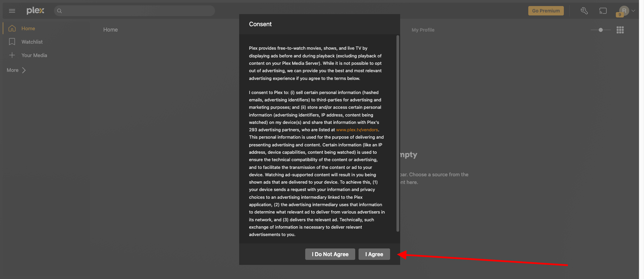644x279 pixels.
Task: Click the cast to device icon
Action: 603,11
